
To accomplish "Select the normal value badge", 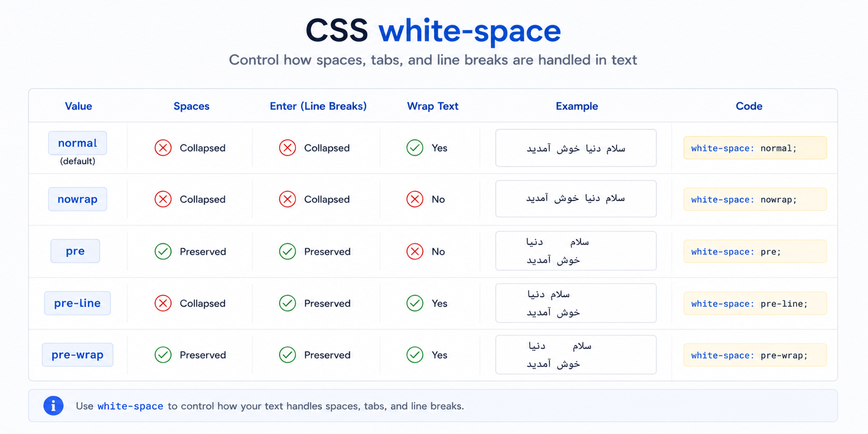I will (x=77, y=143).
